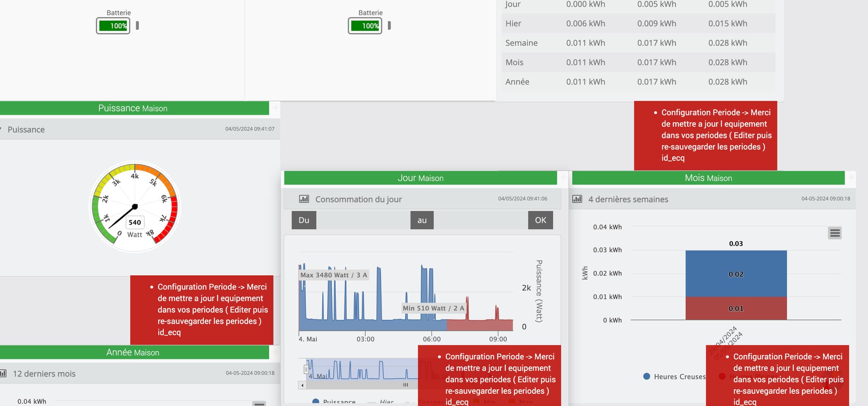Image resolution: width=868 pixels, height=406 pixels.
Task: Confirm the date range with OK
Action: [540, 220]
